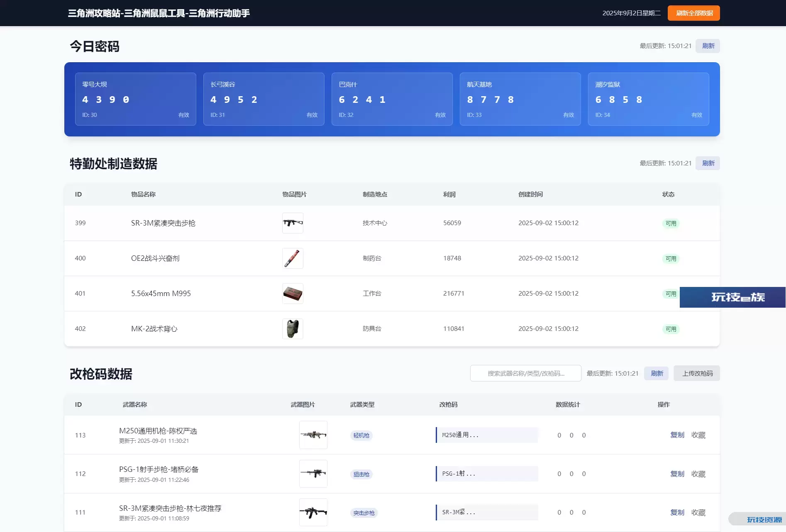Favorite the PSG-1射手步枪 gun code

[698, 474]
